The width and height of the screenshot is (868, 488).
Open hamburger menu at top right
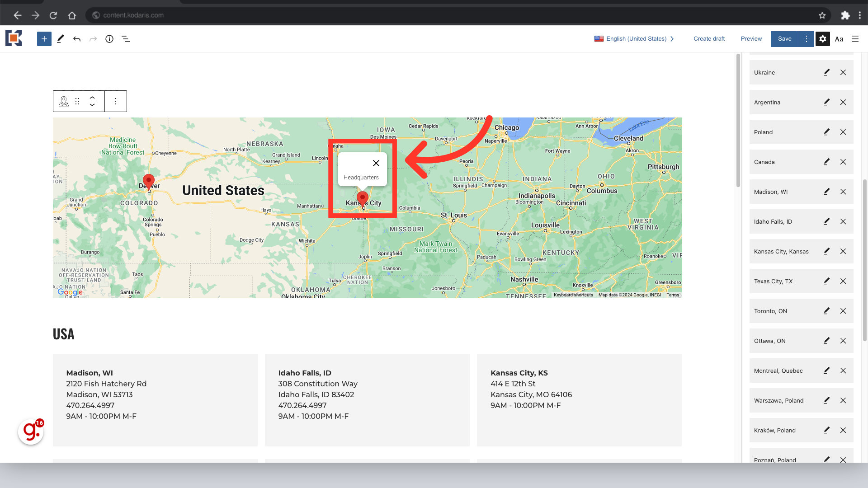(855, 39)
